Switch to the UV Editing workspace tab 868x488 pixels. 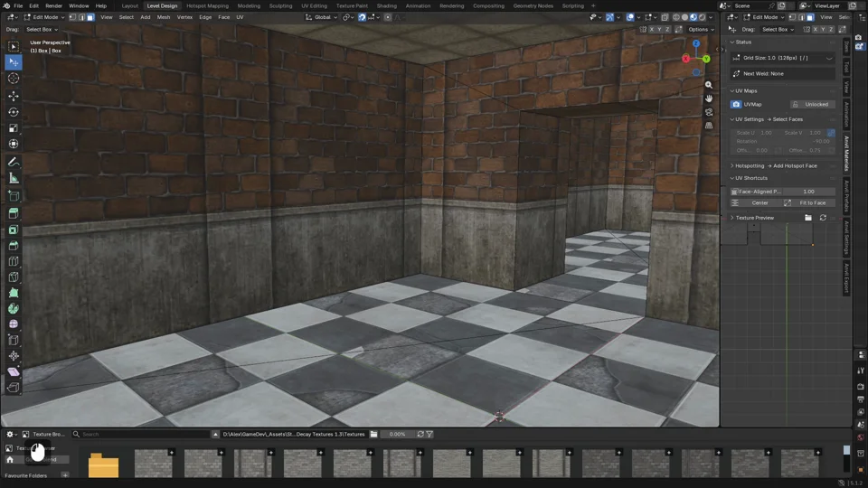[x=314, y=5]
